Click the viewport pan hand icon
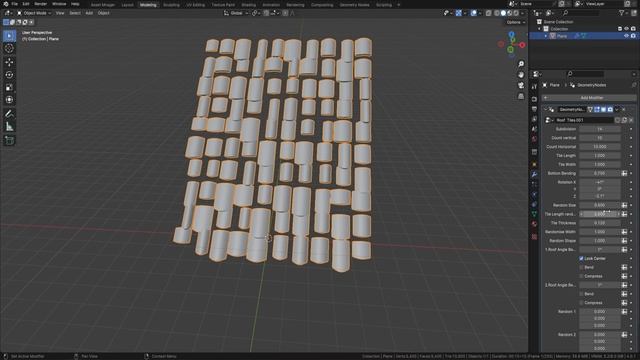Viewport: 640px width, 360px height. click(521, 75)
